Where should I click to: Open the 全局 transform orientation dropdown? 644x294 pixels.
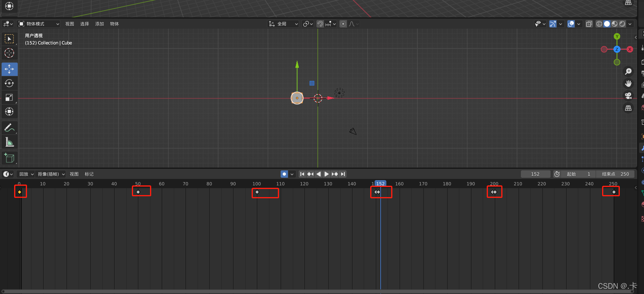click(283, 24)
